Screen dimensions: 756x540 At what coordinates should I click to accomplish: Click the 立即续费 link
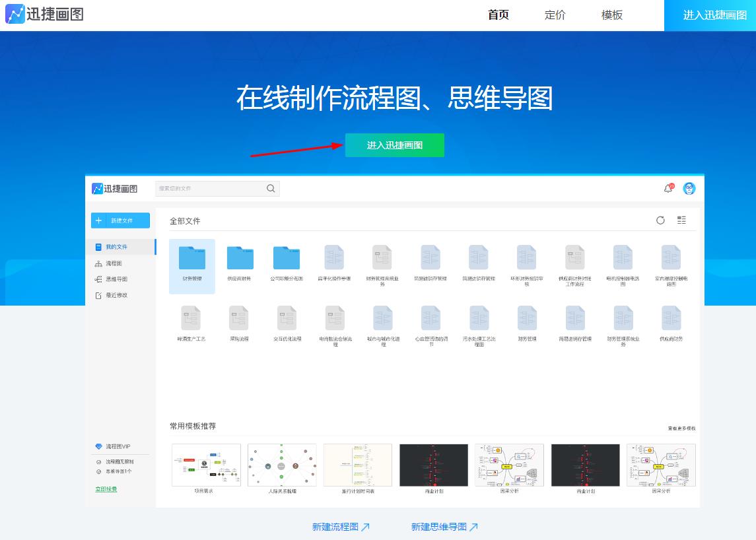click(106, 489)
